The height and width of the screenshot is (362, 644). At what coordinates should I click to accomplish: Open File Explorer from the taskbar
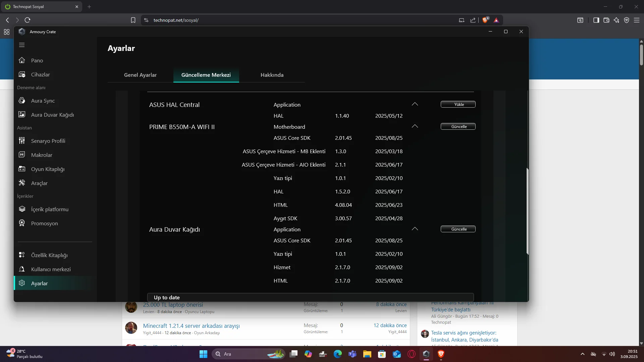(367, 354)
